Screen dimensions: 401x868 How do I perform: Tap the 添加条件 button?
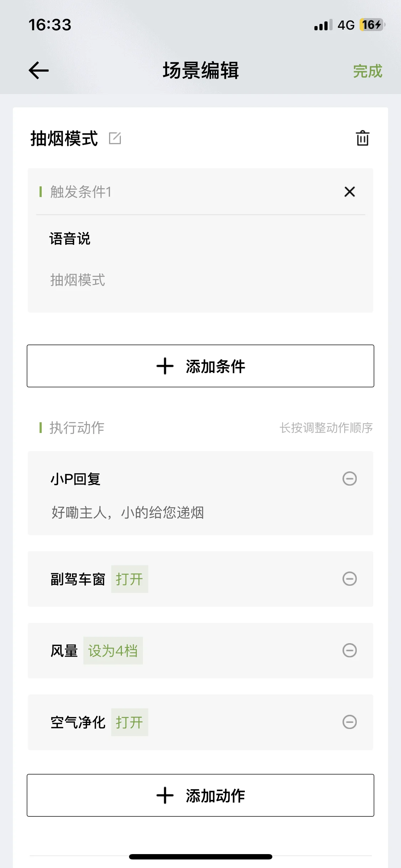click(x=200, y=366)
